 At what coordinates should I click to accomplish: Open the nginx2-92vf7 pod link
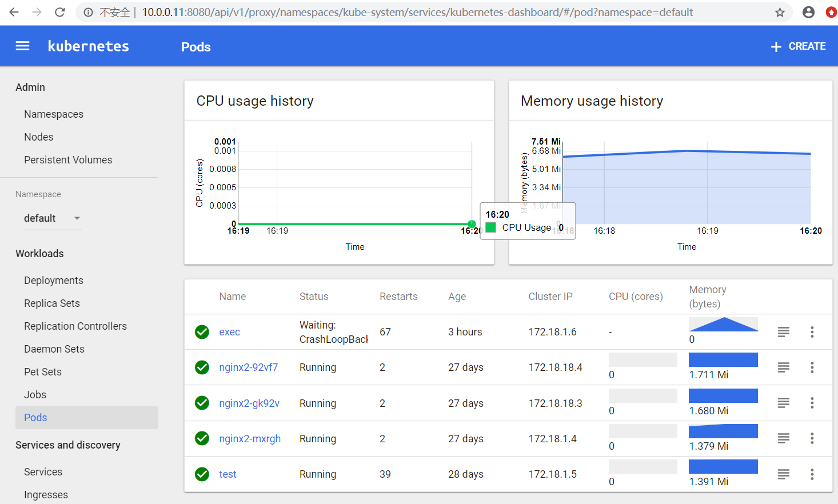(x=249, y=367)
